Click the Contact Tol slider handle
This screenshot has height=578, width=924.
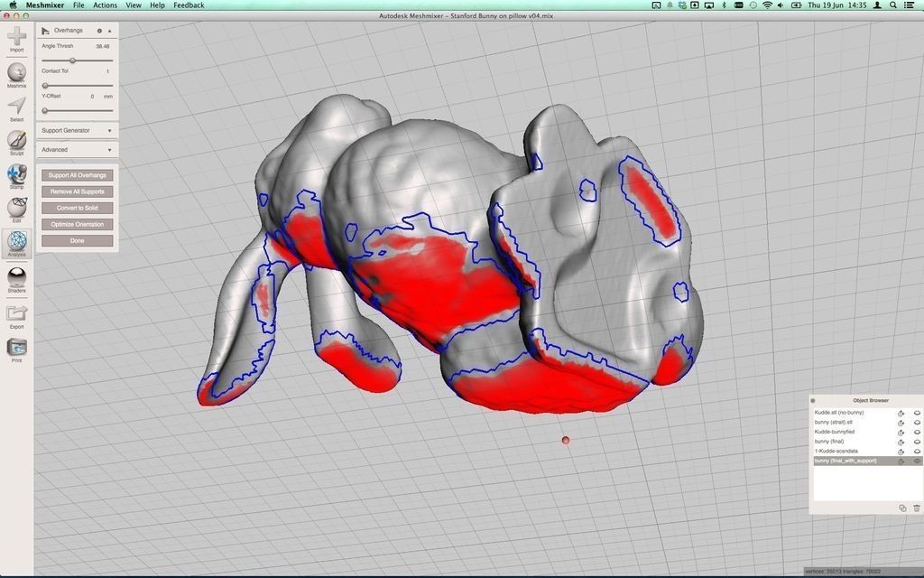click(x=45, y=86)
